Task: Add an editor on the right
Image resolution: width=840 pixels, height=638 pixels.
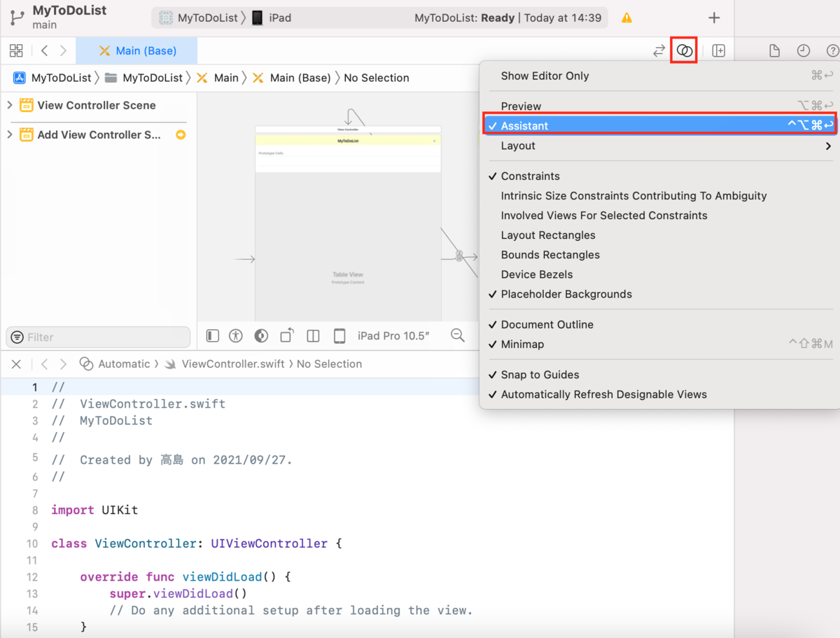Action: click(719, 50)
